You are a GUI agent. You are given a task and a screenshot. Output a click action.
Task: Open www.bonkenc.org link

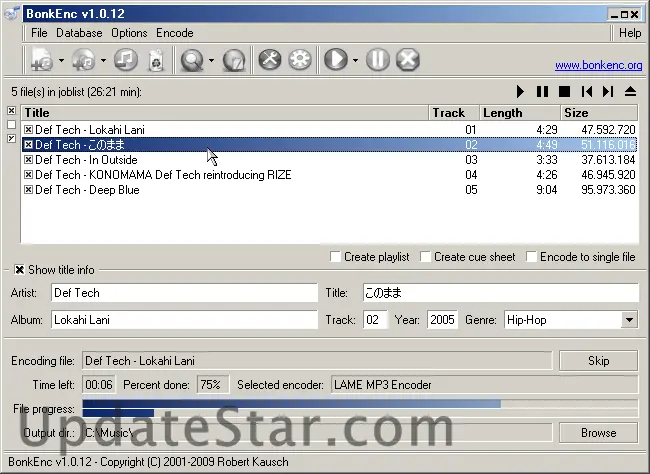point(599,65)
